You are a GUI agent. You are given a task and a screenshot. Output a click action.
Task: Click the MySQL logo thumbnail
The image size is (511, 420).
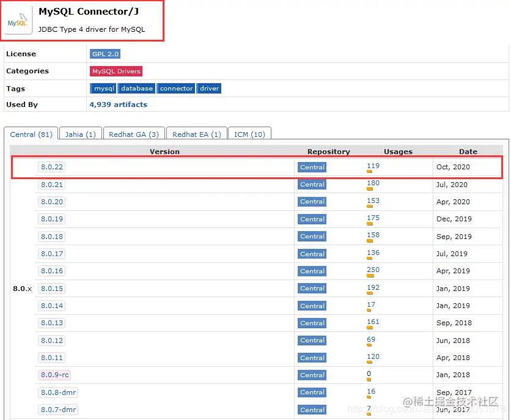(x=17, y=20)
